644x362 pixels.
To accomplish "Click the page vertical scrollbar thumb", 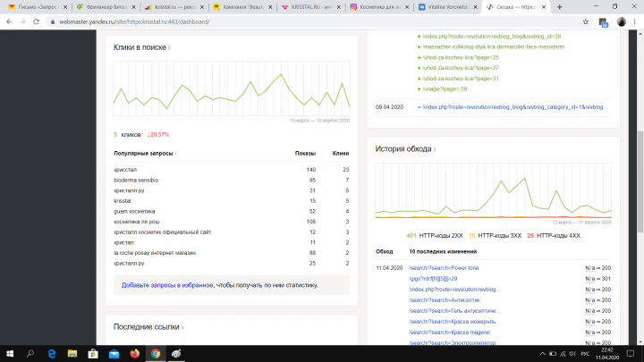I will pyautogui.click(x=640, y=181).
